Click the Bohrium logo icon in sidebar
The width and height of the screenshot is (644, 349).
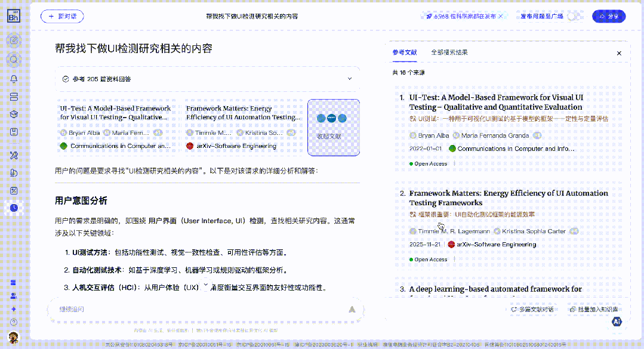pos(13,16)
